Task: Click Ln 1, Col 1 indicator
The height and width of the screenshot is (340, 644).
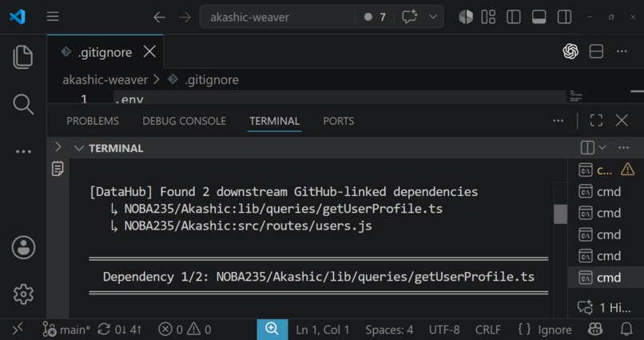Action: point(323,330)
